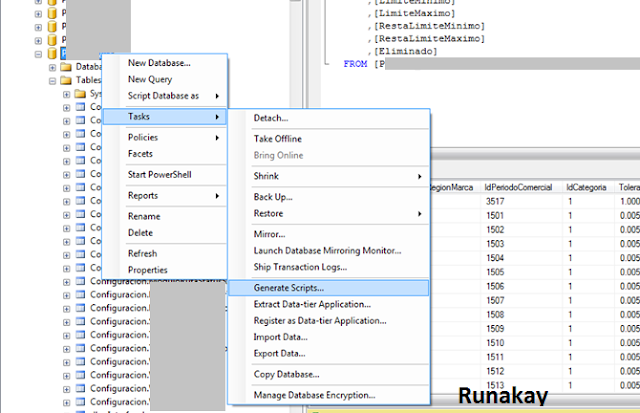Select cell value 1508
This screenshot has width=640, height=413.
tap(495, 314)
